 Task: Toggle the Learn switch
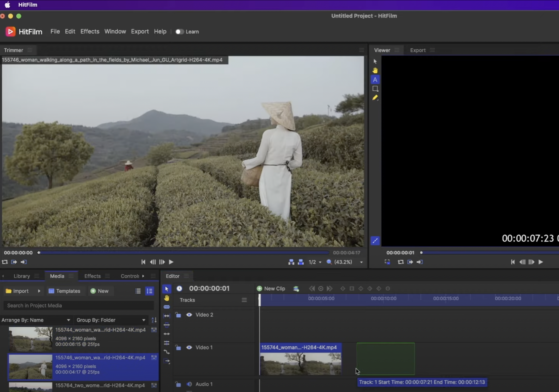tap(179, 32)
